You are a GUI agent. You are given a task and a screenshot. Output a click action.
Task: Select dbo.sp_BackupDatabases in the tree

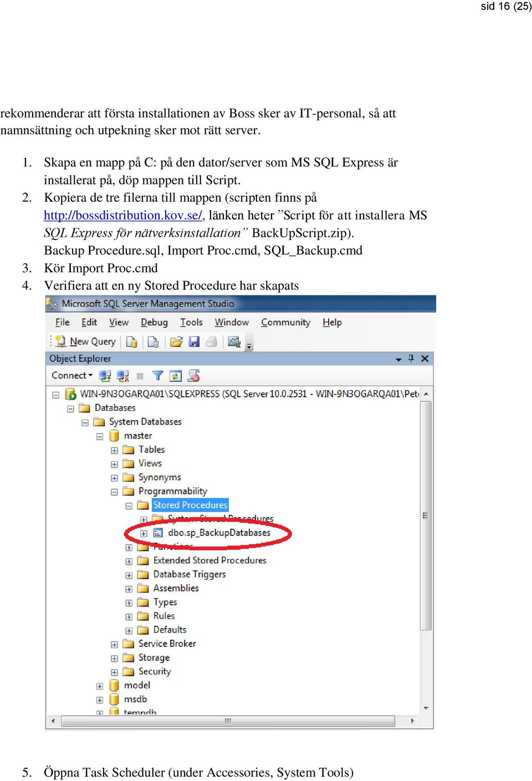coord(219,533)
